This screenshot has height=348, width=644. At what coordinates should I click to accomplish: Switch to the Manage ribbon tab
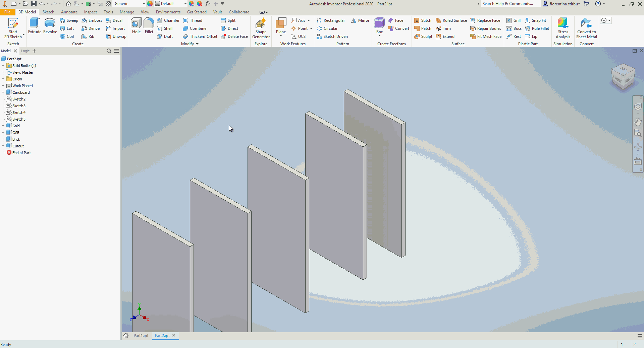coord(127,12)
